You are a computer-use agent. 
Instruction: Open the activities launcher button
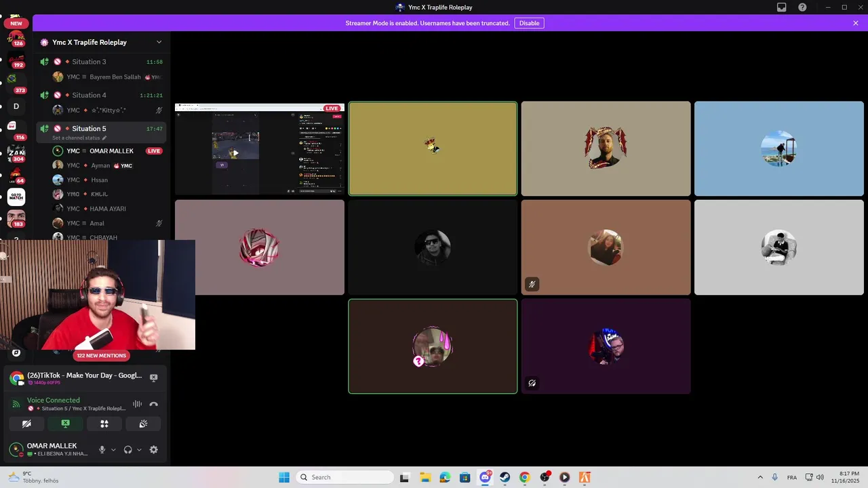coord(104,424)
